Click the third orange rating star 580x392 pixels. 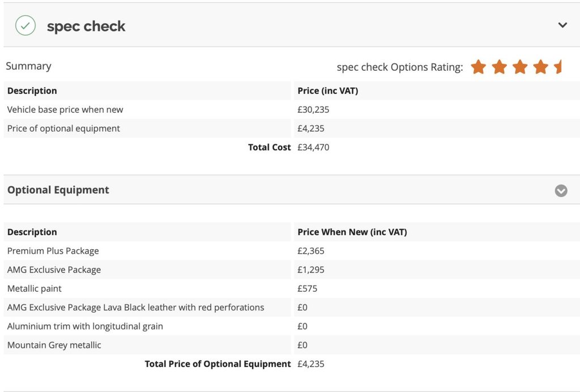pyautogui.click(x=520, y=67)
